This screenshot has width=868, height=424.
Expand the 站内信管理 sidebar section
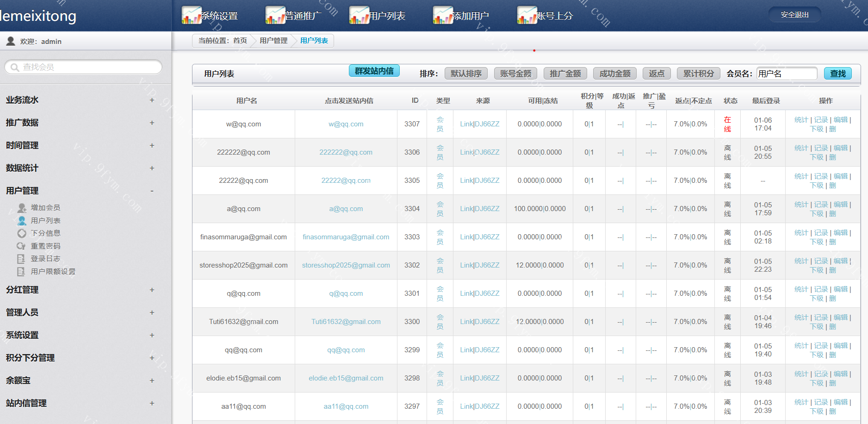click(x=152, y=403)
